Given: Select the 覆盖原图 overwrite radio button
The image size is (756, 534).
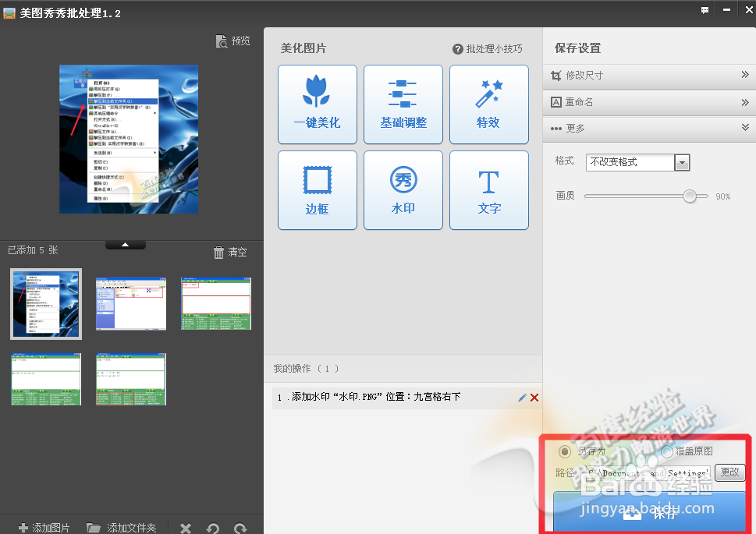Looking at the screenshot, I should [x=667, y=451].
